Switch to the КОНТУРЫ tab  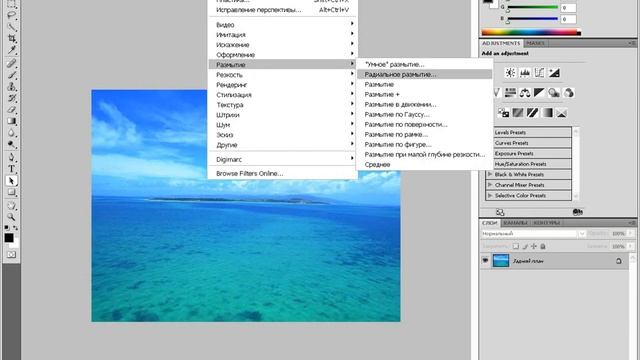[x=547, y=222]
